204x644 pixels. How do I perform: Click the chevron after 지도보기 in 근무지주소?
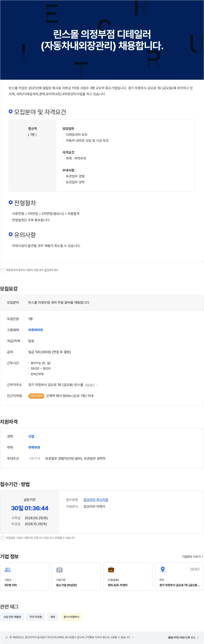[97, 385]
